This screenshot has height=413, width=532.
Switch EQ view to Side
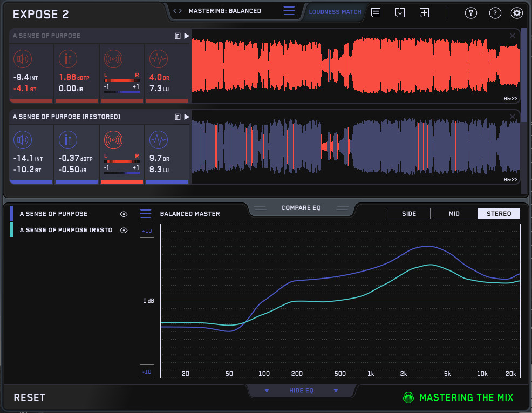409,214
